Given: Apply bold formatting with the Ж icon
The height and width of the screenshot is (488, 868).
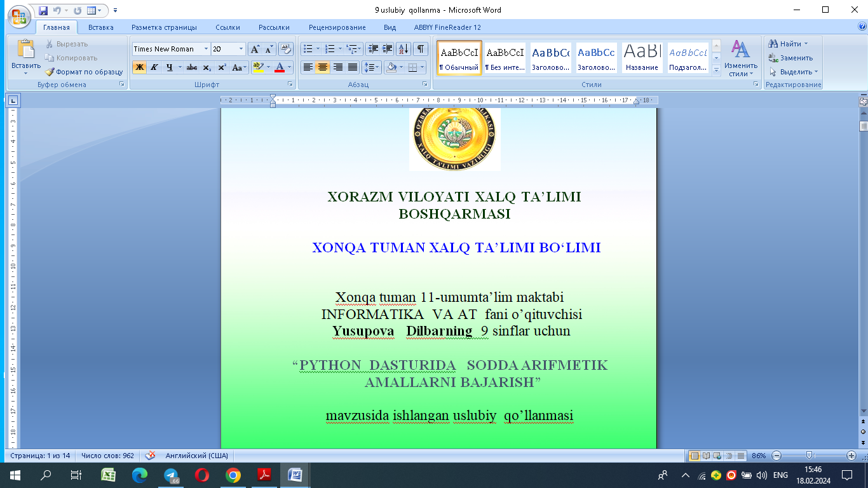Looking at the screenshot, I should [x=139, y=67].
